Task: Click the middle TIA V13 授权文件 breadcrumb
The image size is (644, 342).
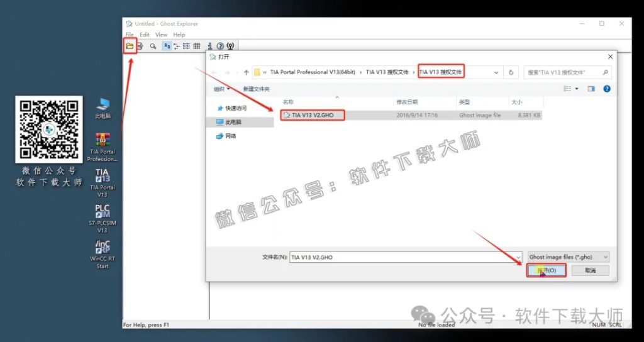Action: tap(387, 72)
